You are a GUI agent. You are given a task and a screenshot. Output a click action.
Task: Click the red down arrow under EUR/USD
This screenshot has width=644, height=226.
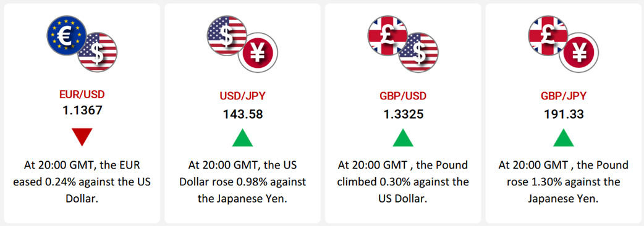coord(82,138)
